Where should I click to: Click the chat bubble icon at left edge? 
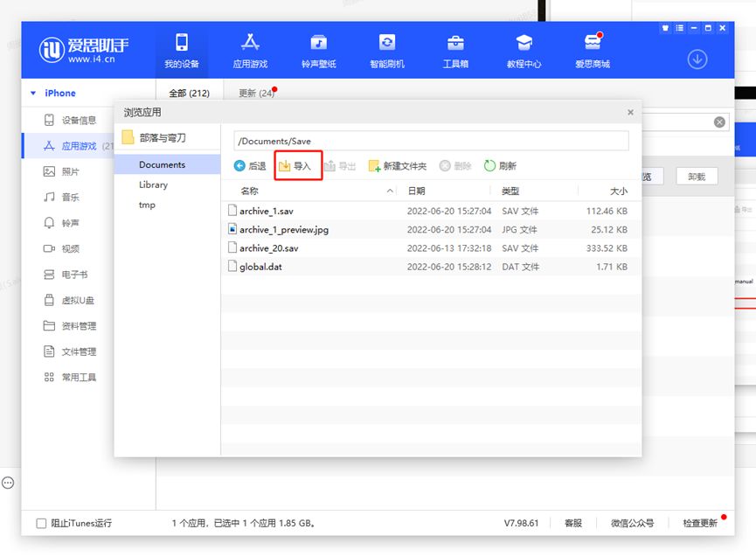point(8,483)
